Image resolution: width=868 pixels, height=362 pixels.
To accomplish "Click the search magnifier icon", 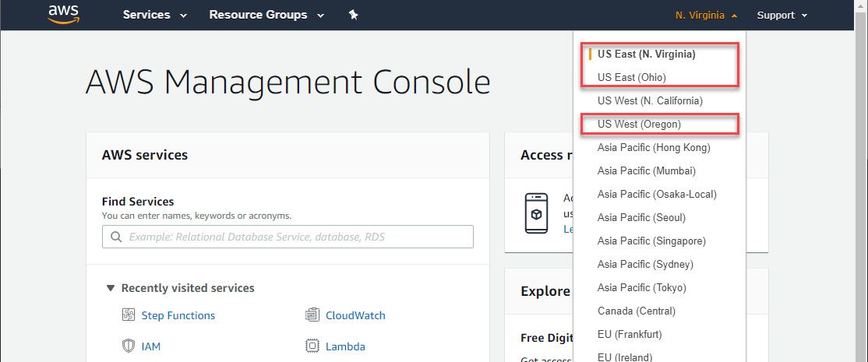I will click(116, 237).
